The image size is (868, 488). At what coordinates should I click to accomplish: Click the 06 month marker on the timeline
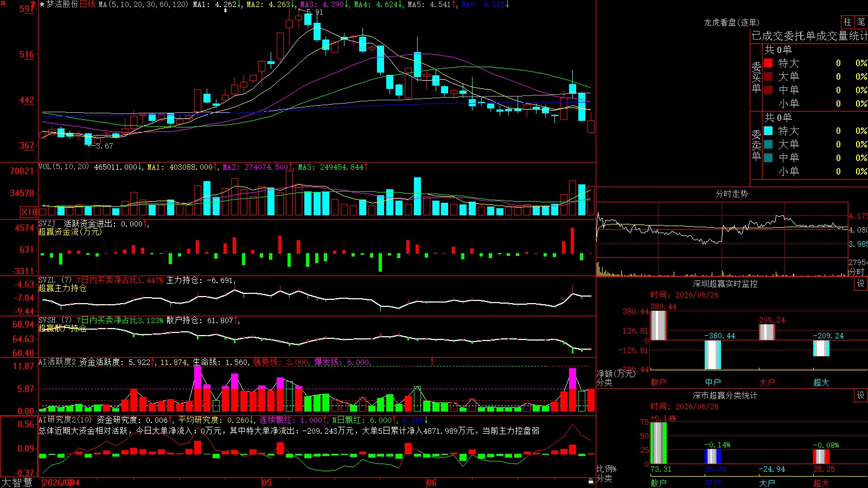click(x=432, y=483)
